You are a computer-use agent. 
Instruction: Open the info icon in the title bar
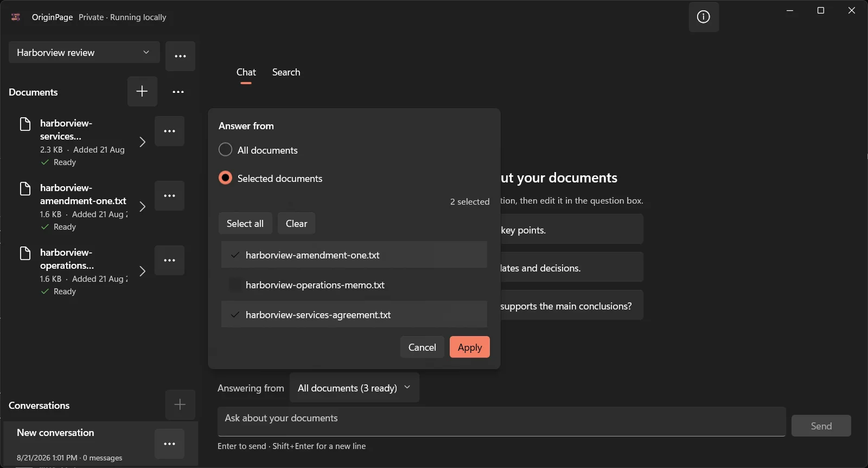704,17
